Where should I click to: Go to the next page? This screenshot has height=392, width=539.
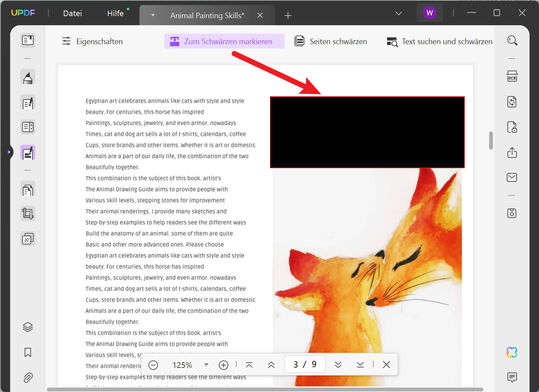tap(338, 365)
